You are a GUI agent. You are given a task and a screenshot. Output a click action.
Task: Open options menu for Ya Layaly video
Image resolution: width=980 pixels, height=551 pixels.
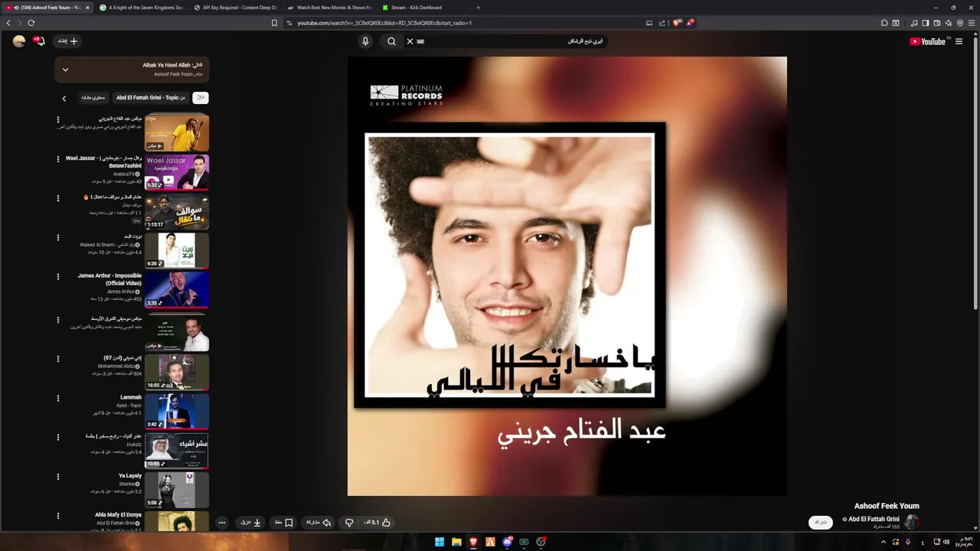click(x=57, y=477)
